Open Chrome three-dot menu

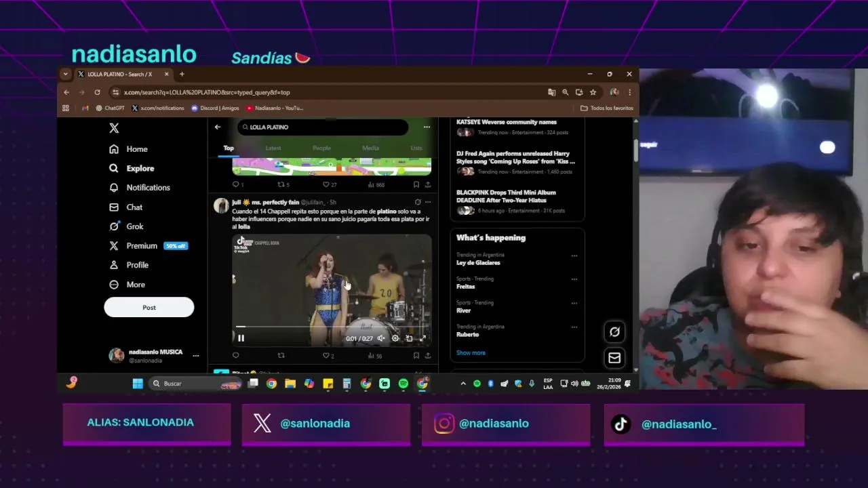(x=629, y=92)
